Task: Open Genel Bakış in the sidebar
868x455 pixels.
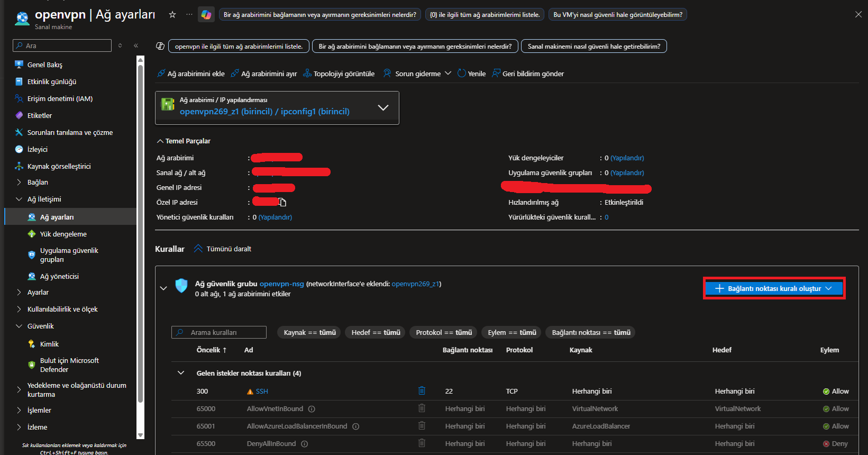Action: [x=44, y=65]
